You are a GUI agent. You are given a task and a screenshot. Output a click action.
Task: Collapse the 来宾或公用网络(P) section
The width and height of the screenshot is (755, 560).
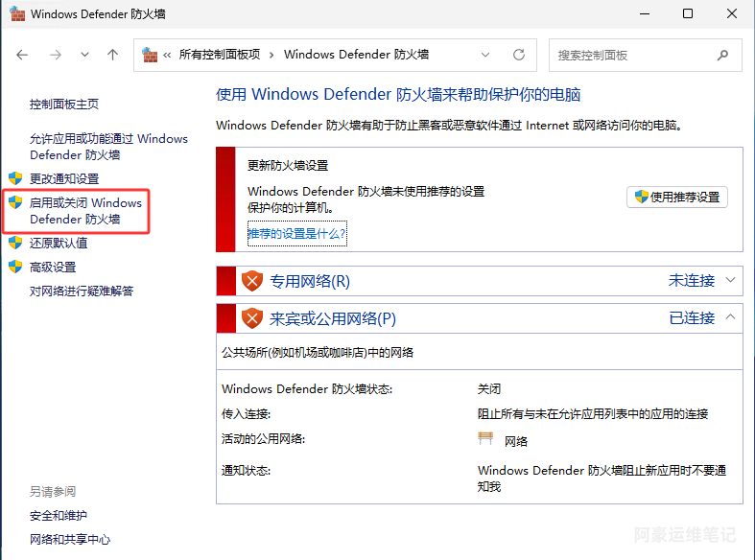(x=731, y=317)
